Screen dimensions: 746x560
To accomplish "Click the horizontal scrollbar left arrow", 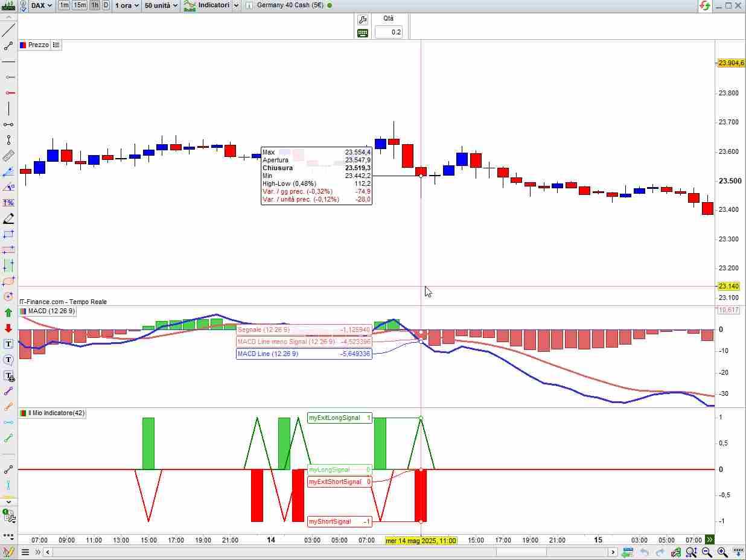I will tap(48, 552).
